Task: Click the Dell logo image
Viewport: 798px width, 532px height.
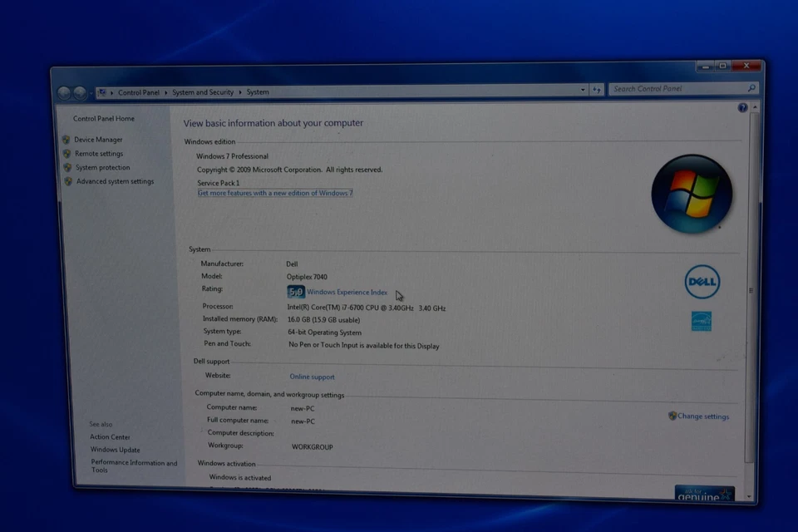Action: pos(702,283)
